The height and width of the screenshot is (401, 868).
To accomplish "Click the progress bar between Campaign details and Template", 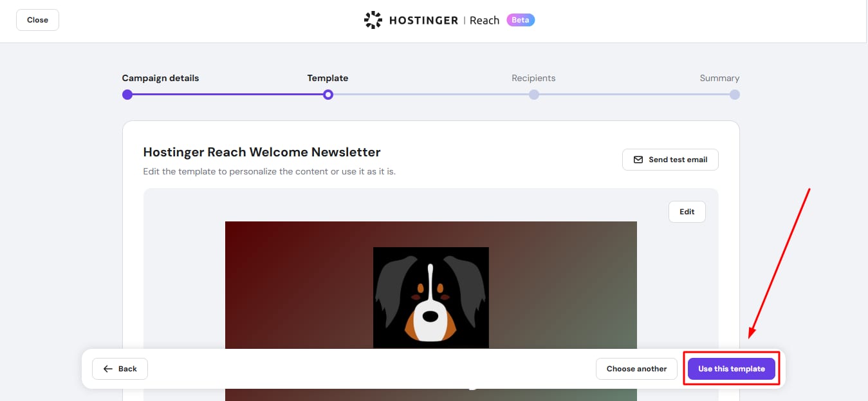I will [228, 95].
